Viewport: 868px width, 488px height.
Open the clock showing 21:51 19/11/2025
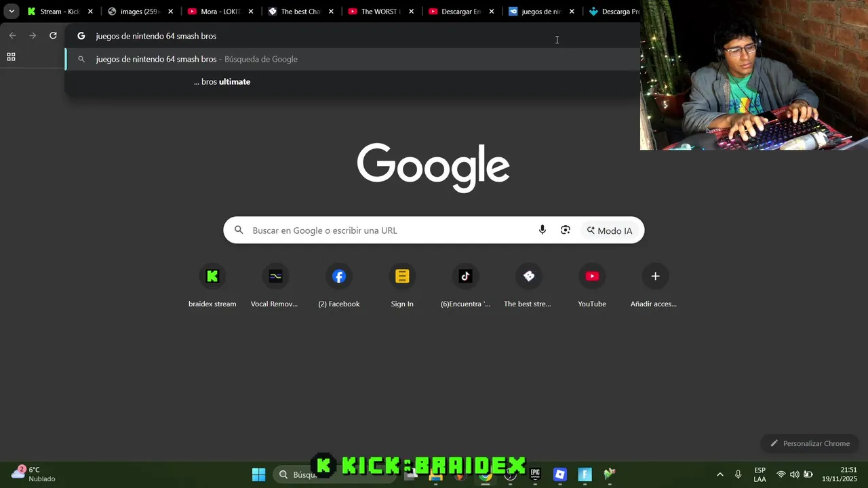tap(840, 474)
